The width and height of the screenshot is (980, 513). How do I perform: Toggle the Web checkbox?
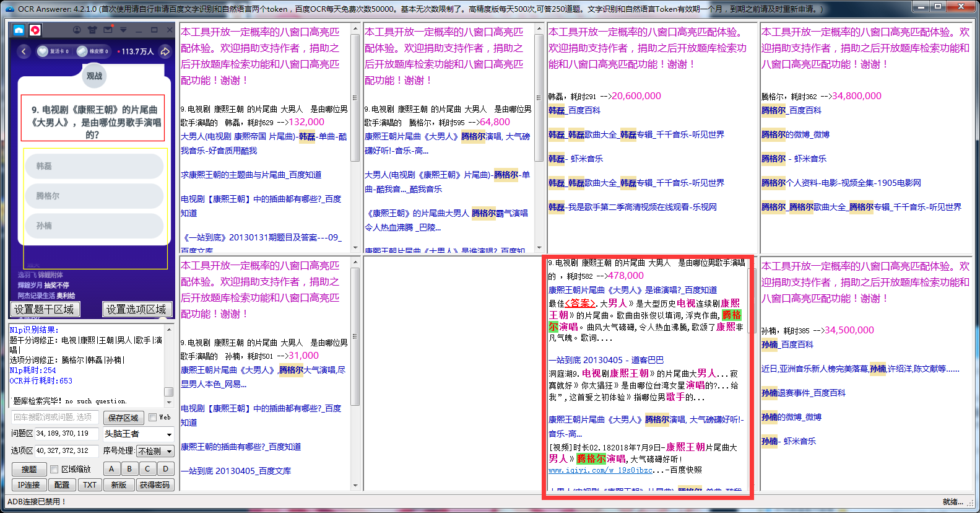click(153, 418)
